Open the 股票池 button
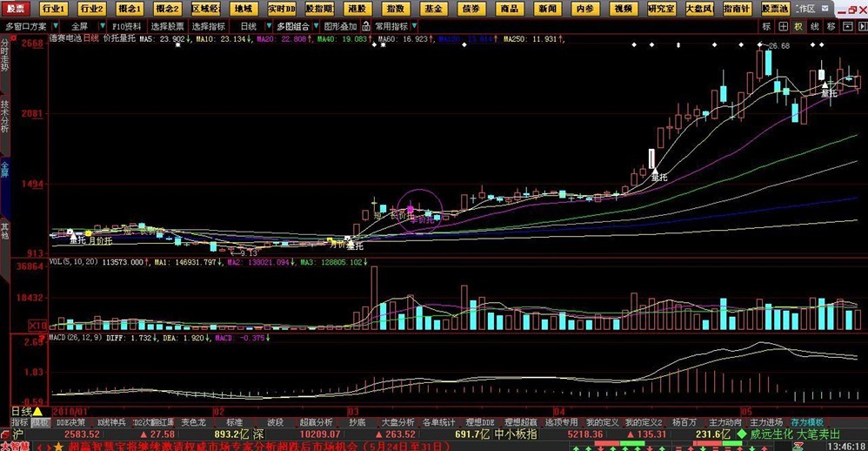Viewport: 868px width, 451px height. coord(775,9)
